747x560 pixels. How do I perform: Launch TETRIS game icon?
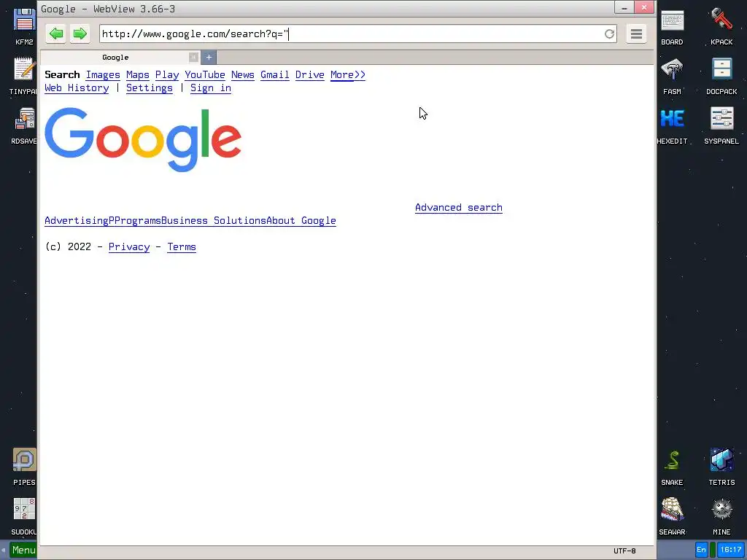point(721,467)
